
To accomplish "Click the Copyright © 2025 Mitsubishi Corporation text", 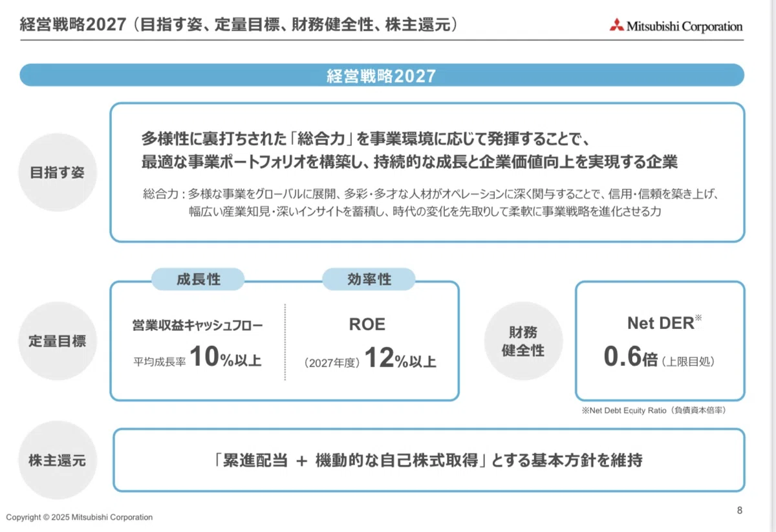I will pyautogui.click(x=80, y=517).
